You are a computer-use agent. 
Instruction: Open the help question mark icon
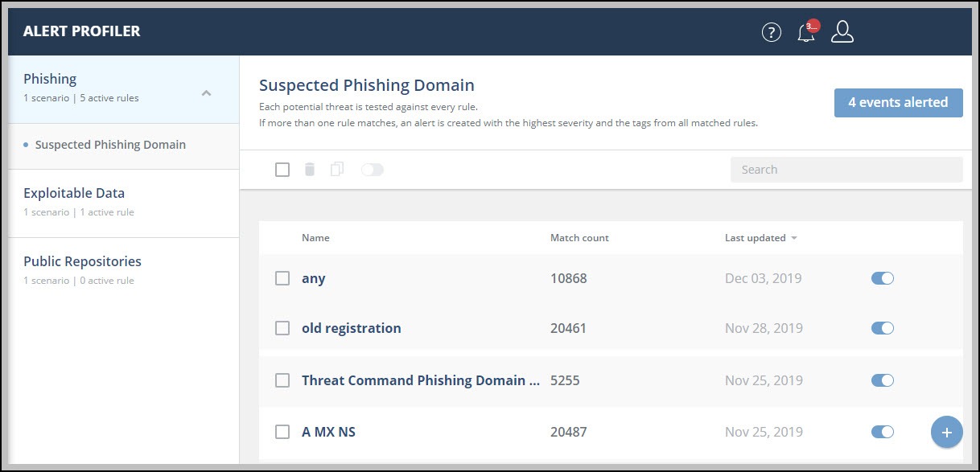point(771,32)
